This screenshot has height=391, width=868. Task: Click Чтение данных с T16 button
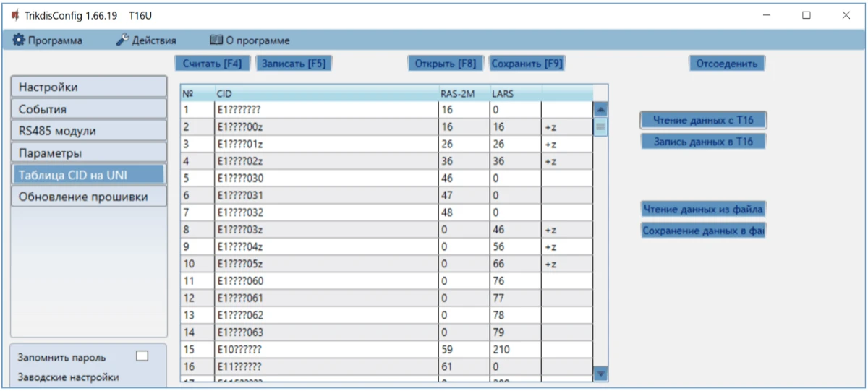pos(703,120)
